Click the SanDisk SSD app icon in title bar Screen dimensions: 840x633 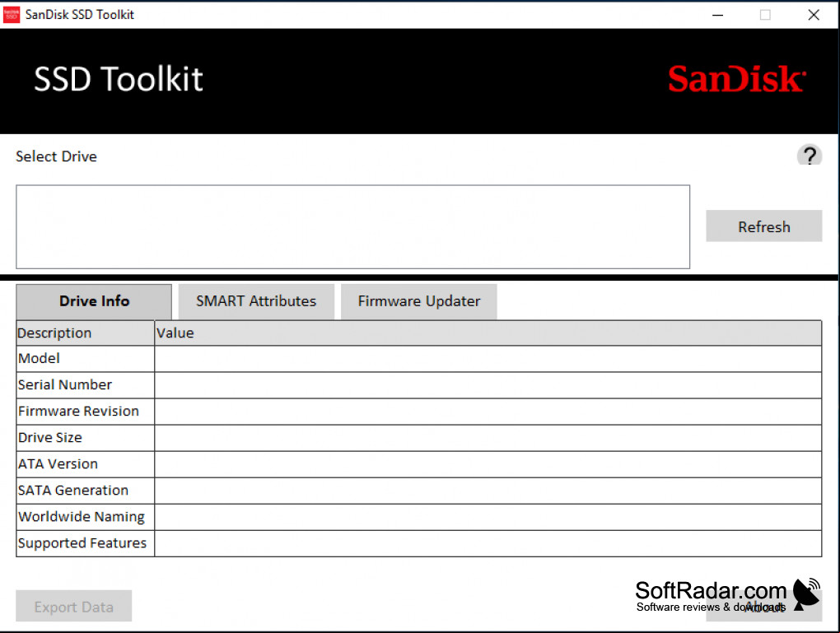pos(12,15)
